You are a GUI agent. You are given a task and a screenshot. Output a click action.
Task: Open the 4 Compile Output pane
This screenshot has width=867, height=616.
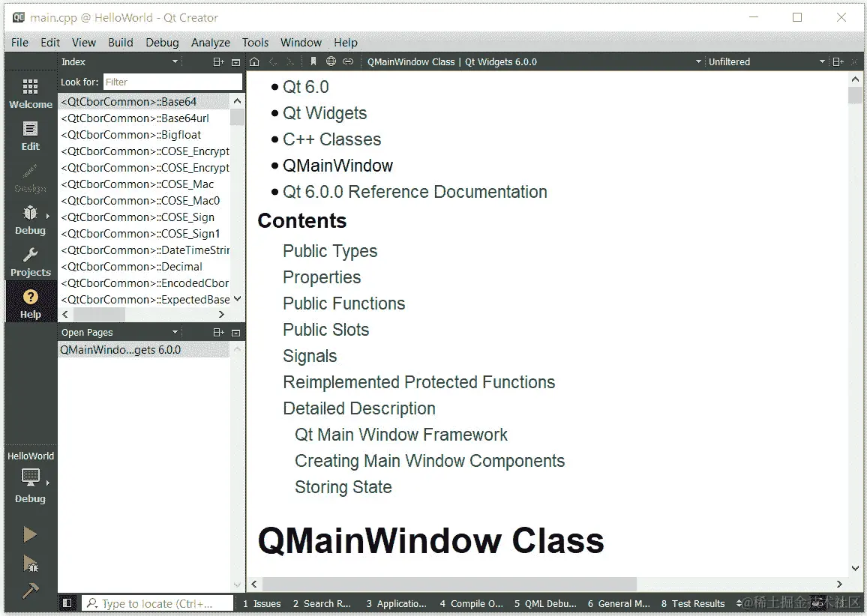click(x=471, y=603)
